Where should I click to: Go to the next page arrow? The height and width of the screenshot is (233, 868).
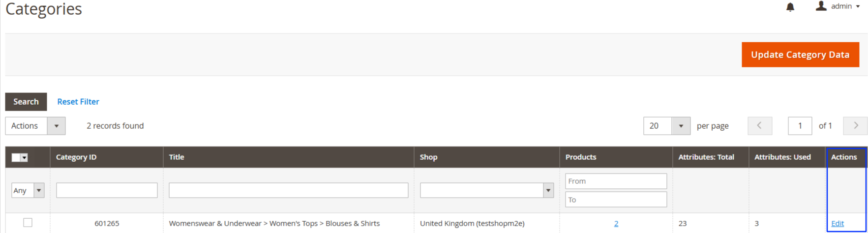[x=855, y=126]
